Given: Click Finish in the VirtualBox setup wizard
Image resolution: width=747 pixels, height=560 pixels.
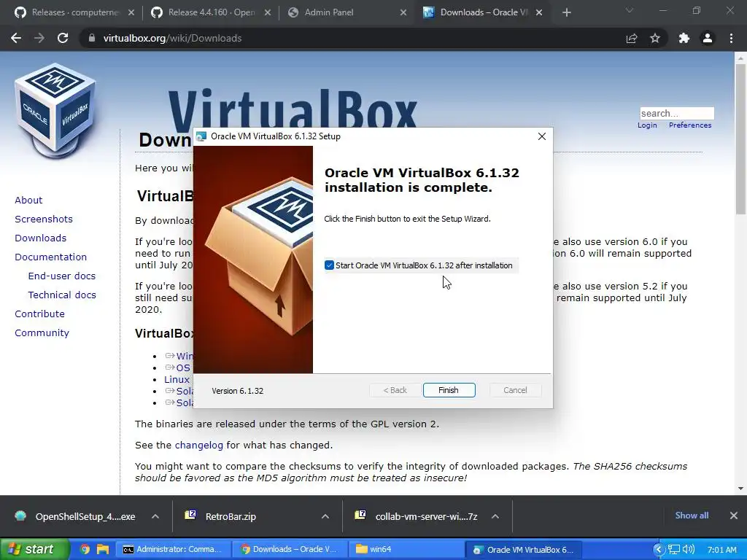Looking at the screenshot, I should point(449,390).
